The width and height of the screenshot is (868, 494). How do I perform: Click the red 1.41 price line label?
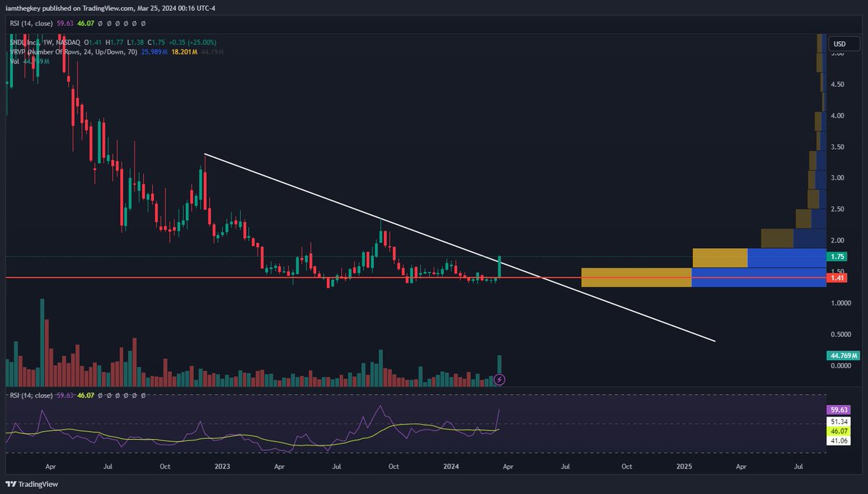(838, 278)
